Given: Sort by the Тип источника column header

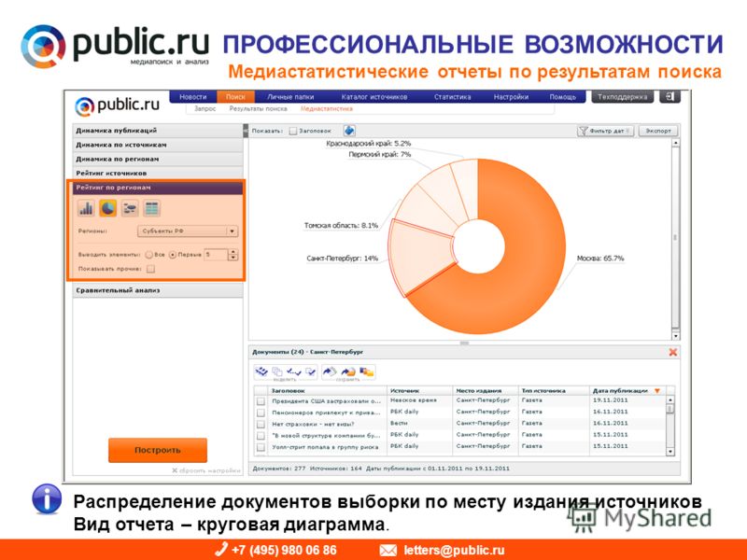Looking at the screenshot, I should [x=554, y=391].
